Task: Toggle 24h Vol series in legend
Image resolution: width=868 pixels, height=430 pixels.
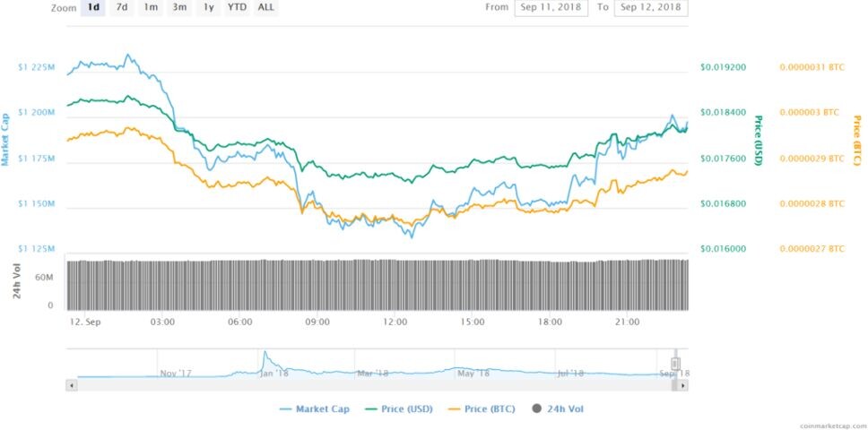Action: point(558,409)
